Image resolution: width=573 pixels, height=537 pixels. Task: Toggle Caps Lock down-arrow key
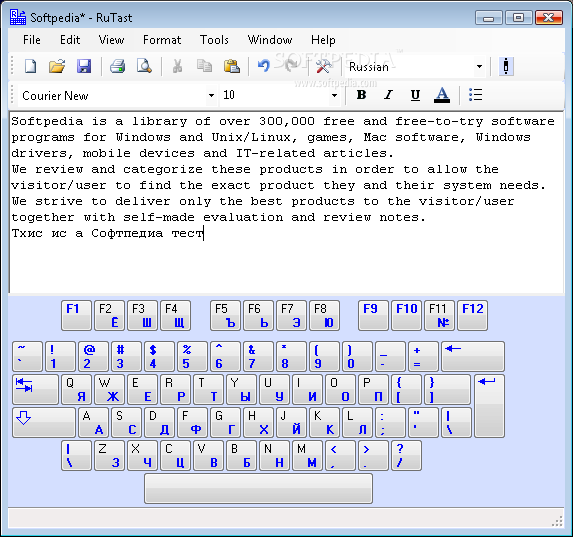click(x=44, y=423)
